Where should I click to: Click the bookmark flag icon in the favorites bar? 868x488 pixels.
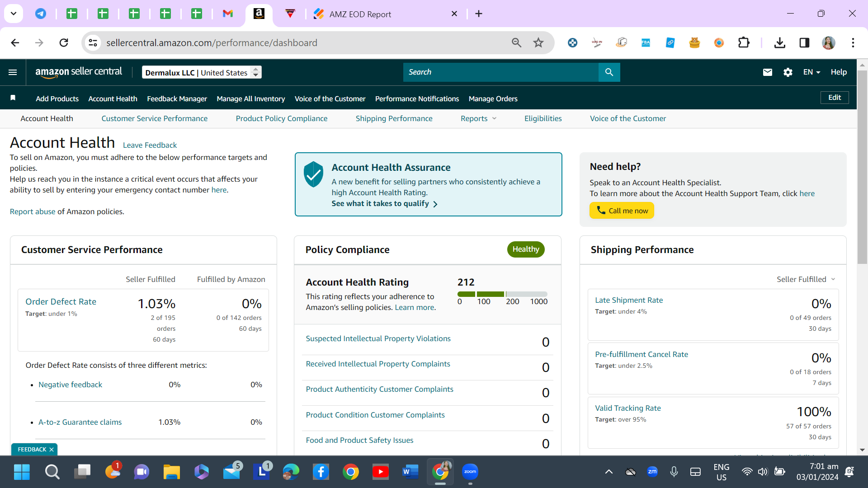[13, 98]
